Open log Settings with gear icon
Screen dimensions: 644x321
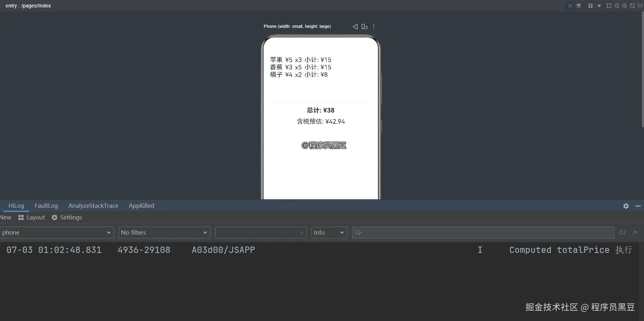click(x=67, y=217)
